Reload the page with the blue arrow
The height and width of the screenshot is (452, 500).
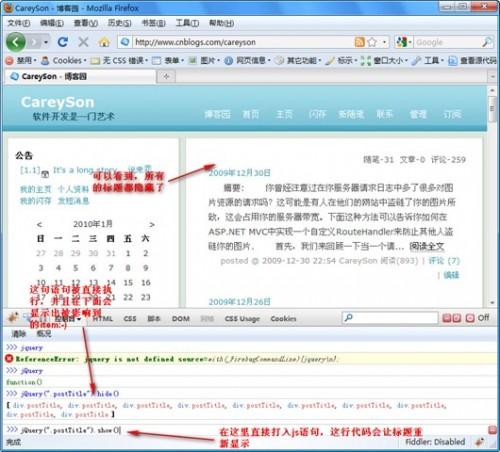(63, 42)
